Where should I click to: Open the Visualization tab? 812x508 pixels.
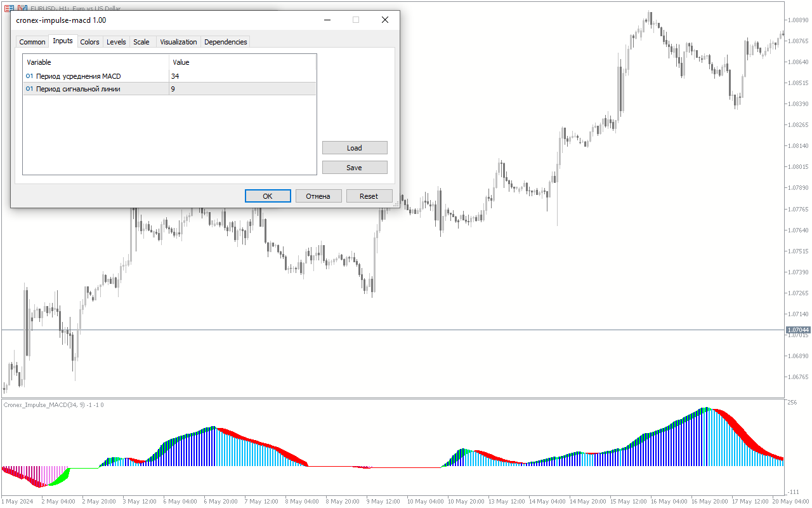(x=178, y=42)
